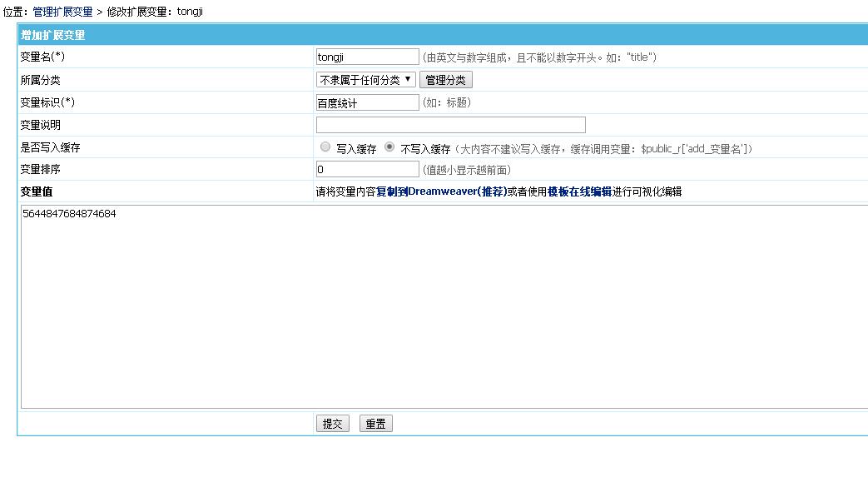
Task: Click the dropdown arrow on 不隶属于任何分类 selector
Action: coord(409,80)
